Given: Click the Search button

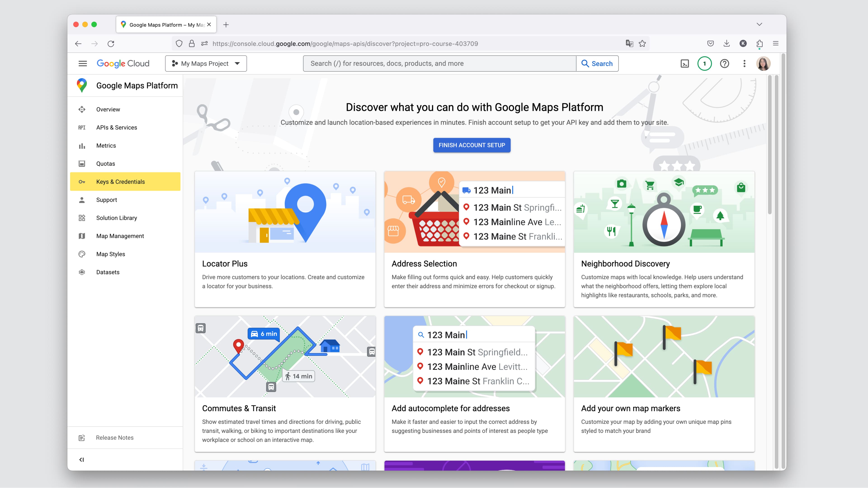Looking at the screenshot, I should point(597,64).
